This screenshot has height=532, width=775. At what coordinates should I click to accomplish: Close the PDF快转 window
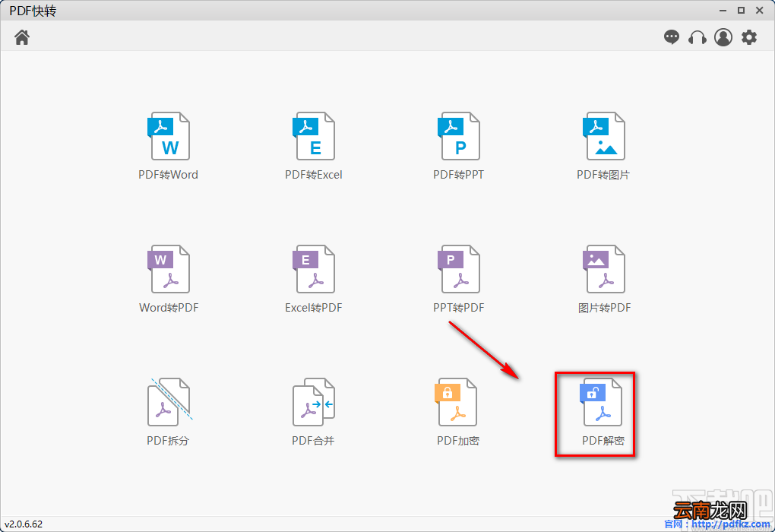(x=760, y=11)
